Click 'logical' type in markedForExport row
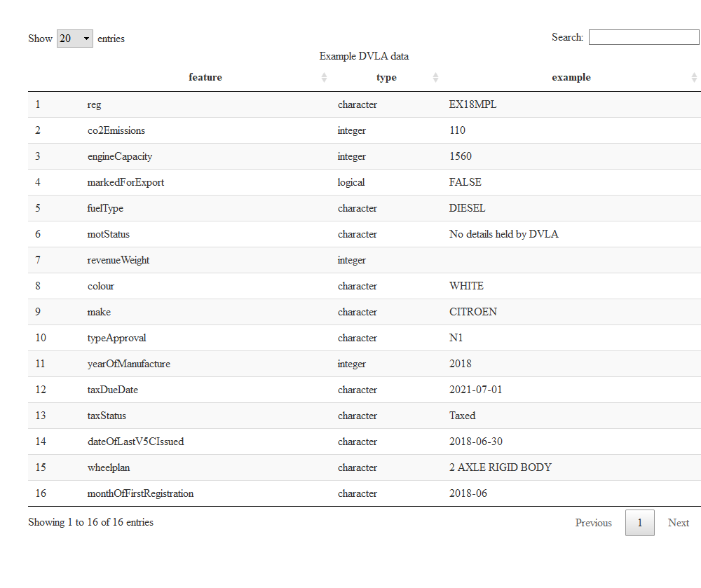This screenshot has height=588, width=701. tap(351, 182)
